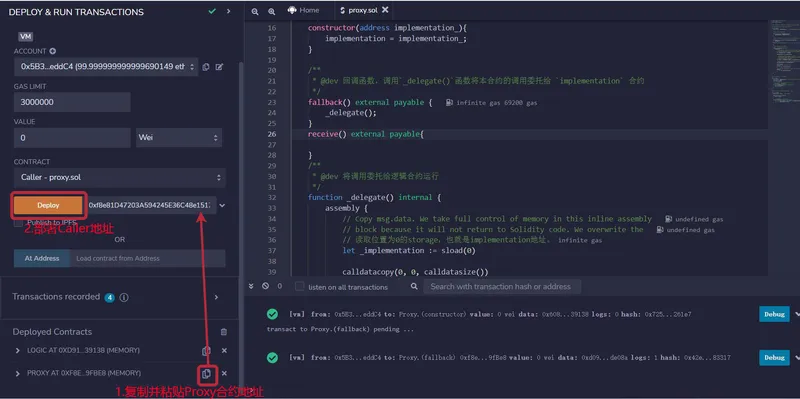Debug the Proxy.(constructor) transaction
The image size is (800, 399).
[x=774, y=314]
